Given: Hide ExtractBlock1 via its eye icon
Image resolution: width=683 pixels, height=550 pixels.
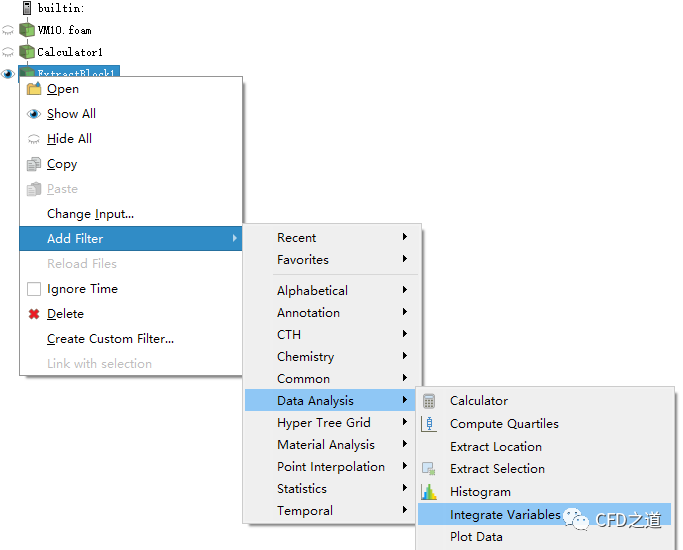Looking at the screenshot, I should pyautogui.click(x=8, y=73).
